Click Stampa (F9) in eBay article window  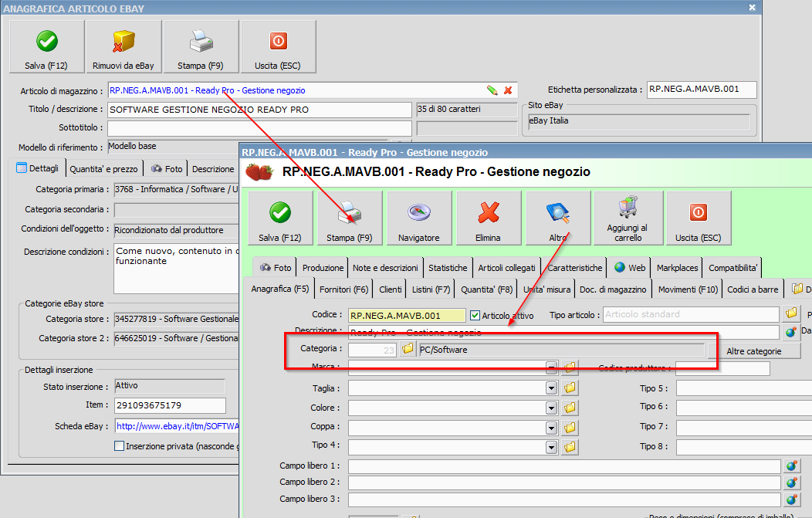coord(201,46)
